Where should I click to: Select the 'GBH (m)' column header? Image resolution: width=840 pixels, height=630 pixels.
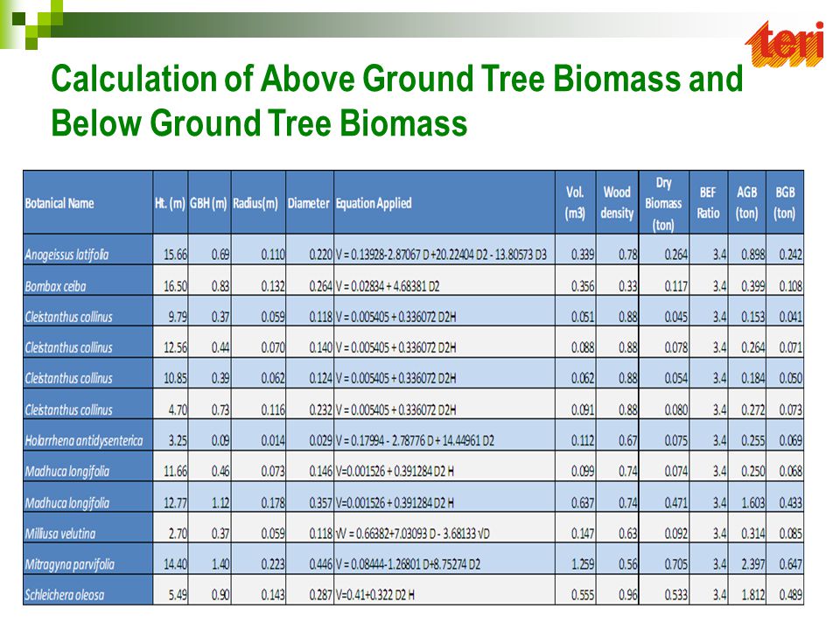pyautogui.click(x=209, y=203)
